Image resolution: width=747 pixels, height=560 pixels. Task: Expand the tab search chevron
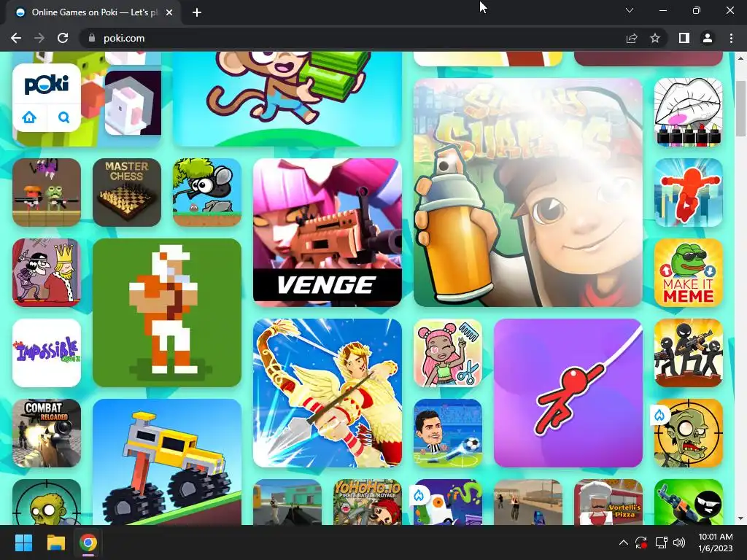point(630,10)
